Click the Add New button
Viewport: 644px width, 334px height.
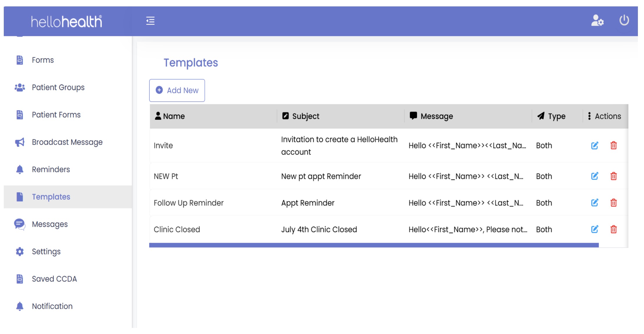177,90
